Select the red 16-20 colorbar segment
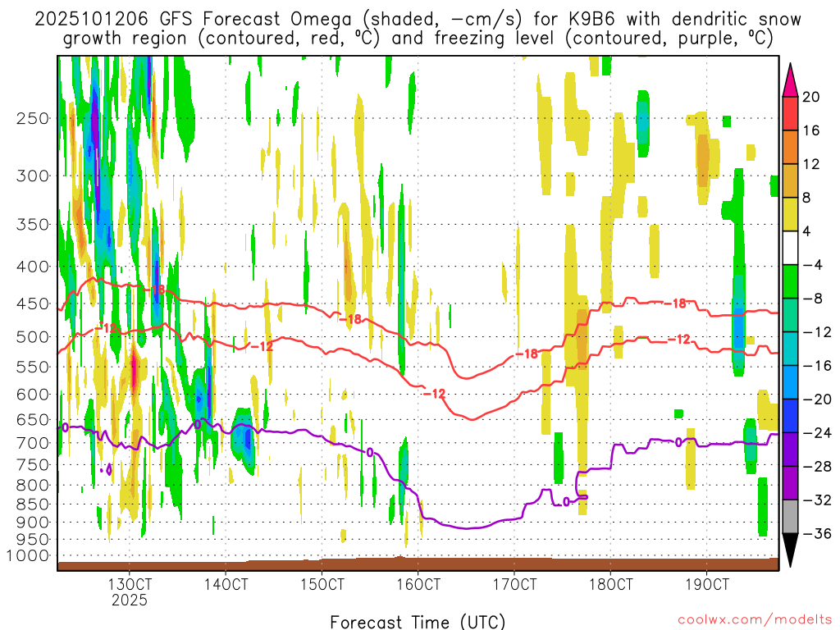Screen dimensions: 840x630 click(790, 113)
